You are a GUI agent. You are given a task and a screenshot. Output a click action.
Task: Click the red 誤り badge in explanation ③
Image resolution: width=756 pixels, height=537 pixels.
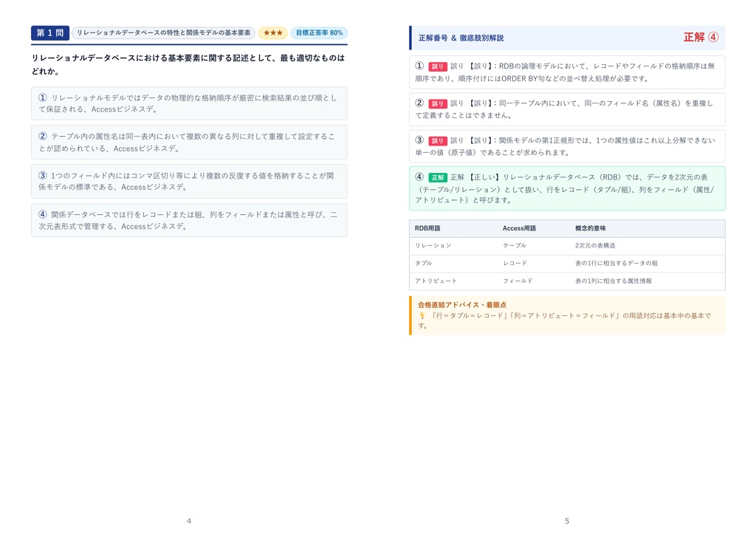437,141
